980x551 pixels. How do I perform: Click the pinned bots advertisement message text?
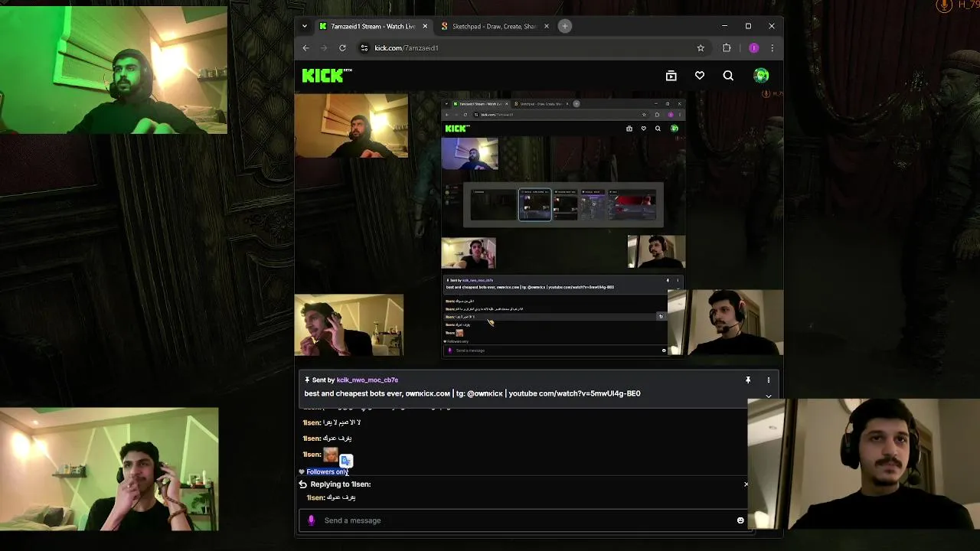pyautogui.click(x=472, y=393)
